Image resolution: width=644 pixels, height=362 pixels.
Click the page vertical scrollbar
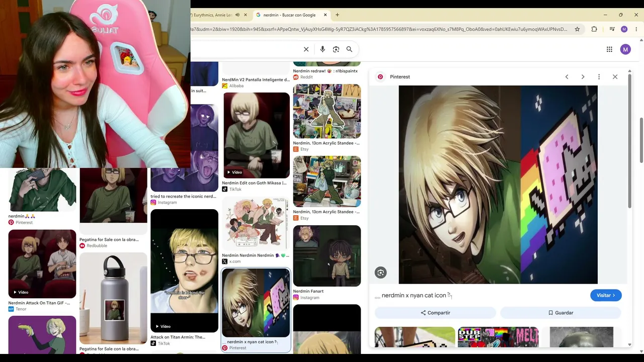pos(641,140)
